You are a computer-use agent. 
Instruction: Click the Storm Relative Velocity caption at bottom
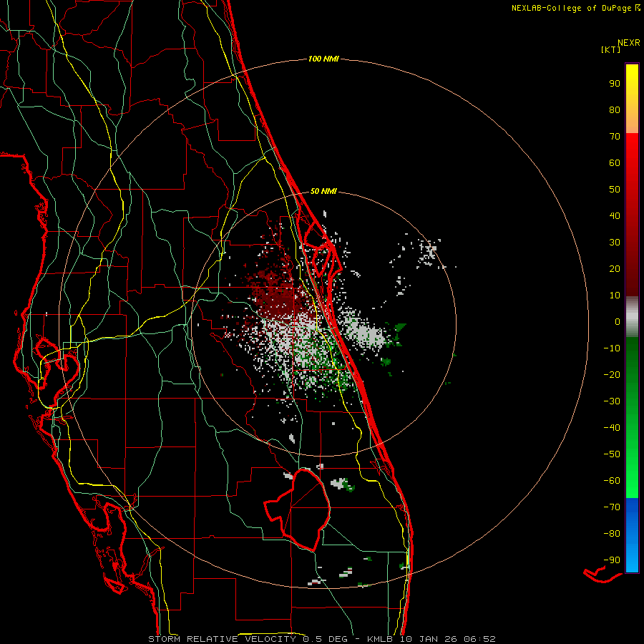coord(322,639)
